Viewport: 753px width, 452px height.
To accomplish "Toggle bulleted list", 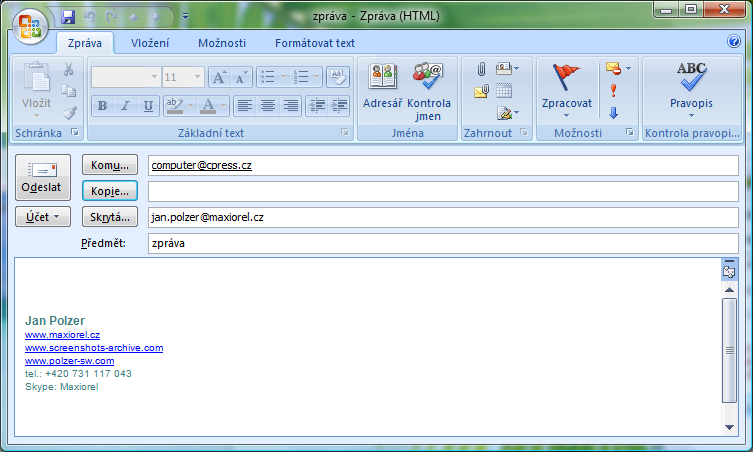I will 267,77.
